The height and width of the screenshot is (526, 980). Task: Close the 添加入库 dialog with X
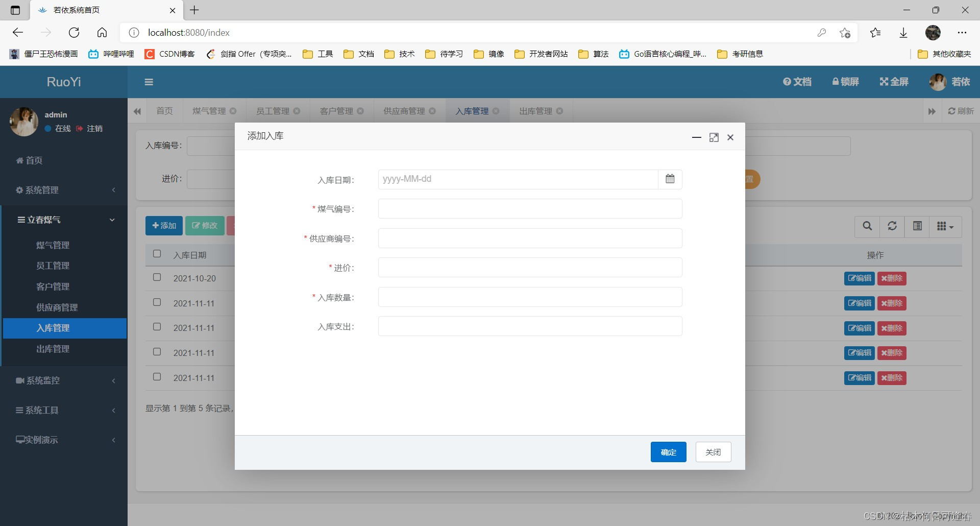pyautogui.click(x=730, y=137)
